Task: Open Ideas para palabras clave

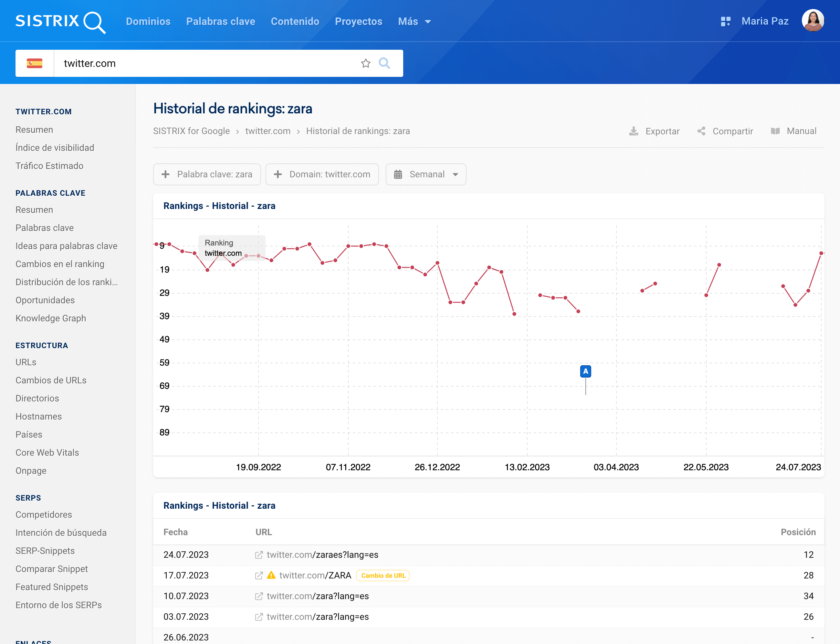Action: click(66, 246)
